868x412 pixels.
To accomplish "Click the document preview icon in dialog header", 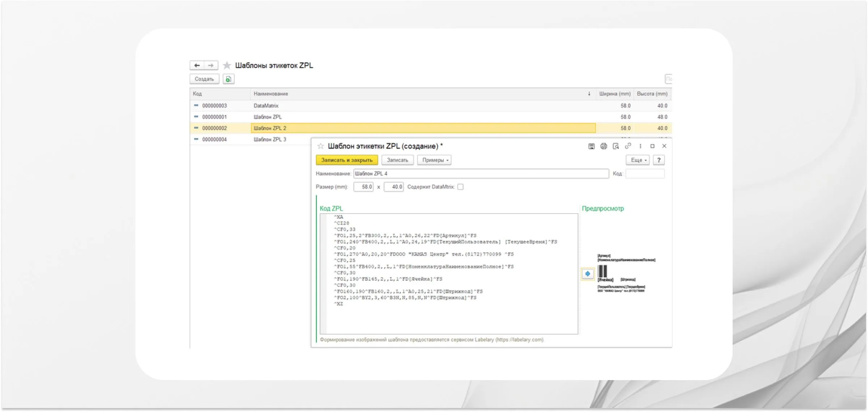I will [616, 146].
